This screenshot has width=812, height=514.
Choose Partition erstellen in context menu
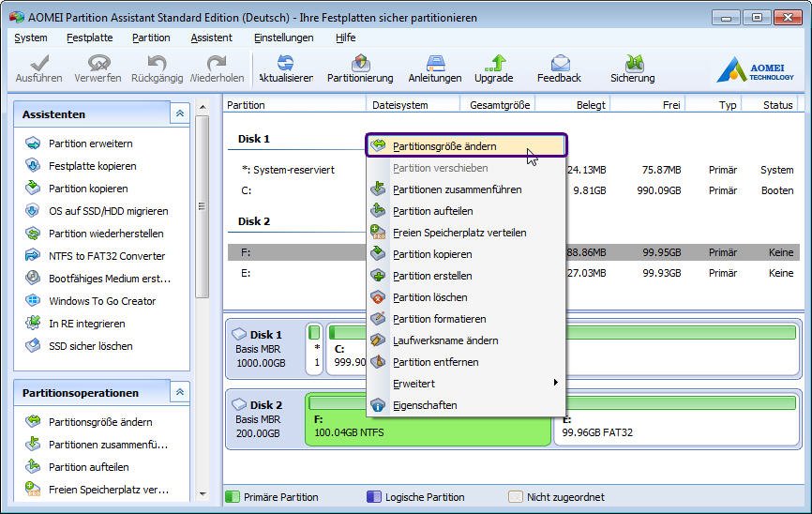(x=466, y=276)
